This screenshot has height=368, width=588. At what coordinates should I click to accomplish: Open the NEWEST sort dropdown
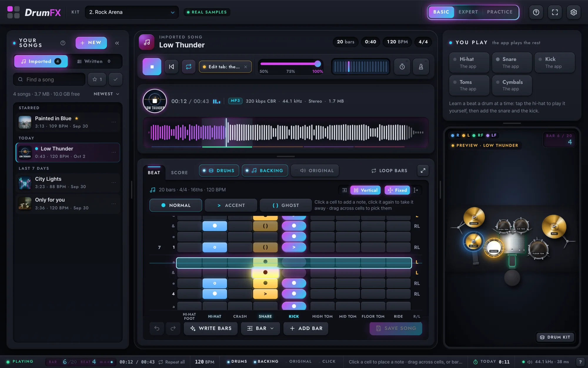tap(106, 94)
